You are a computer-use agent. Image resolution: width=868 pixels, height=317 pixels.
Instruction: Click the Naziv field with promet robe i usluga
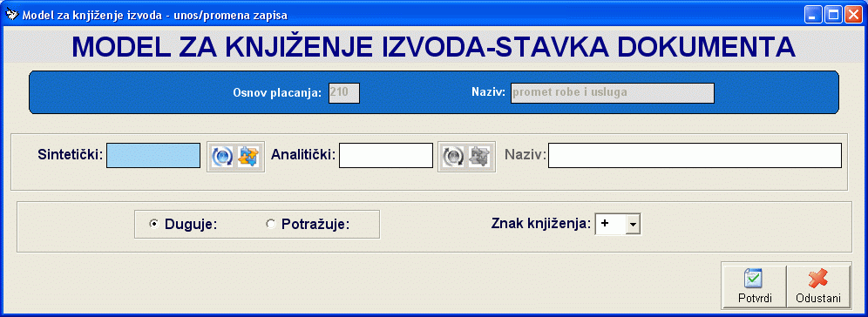(x=613, y=92)
